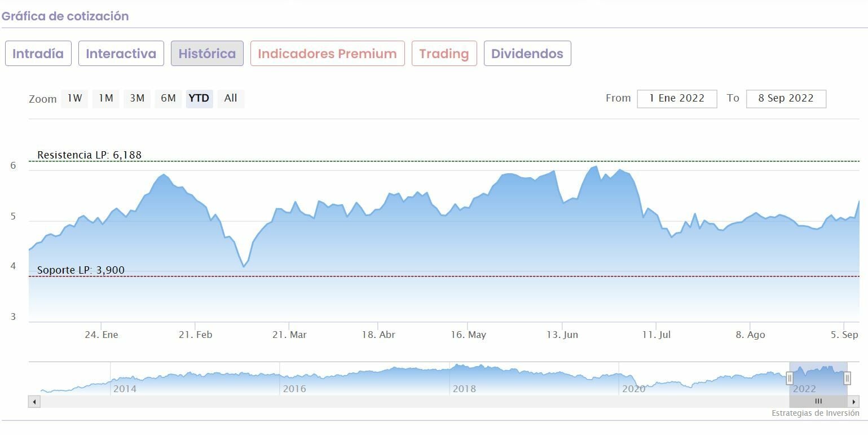The width and height of the screenshot is (868, 435).
Task: Show the Dividendos tab
Action: (527, 54)
